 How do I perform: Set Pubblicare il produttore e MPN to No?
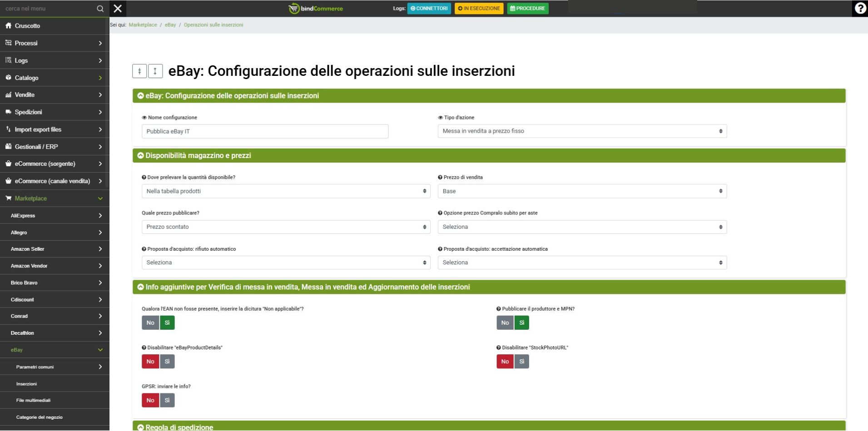tap(505, 323)
